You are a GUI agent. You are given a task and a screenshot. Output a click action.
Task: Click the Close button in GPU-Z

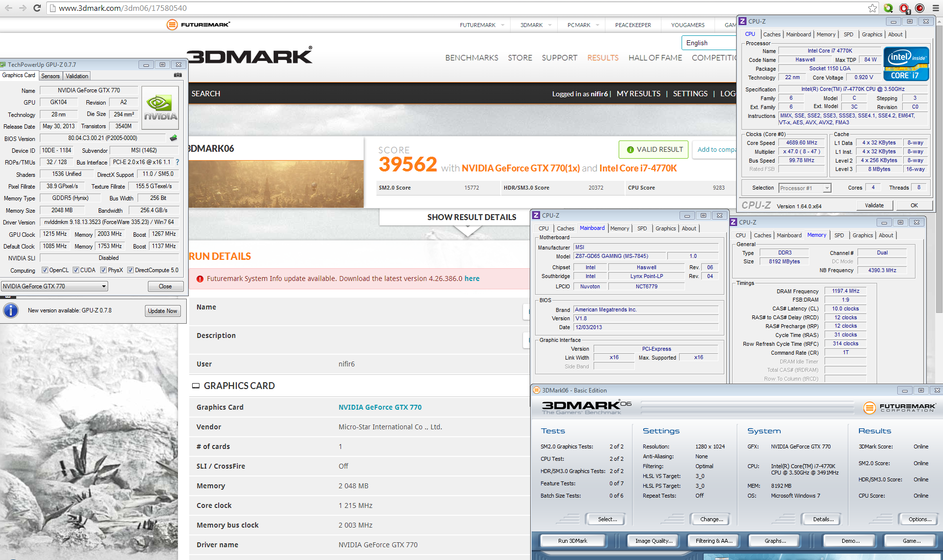[165, 286]
